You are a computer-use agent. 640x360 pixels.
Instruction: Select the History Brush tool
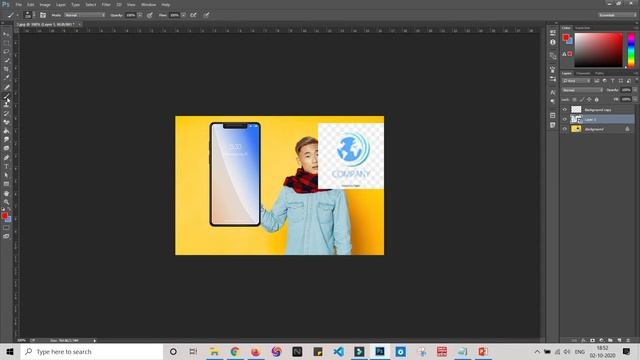[6, 113]
